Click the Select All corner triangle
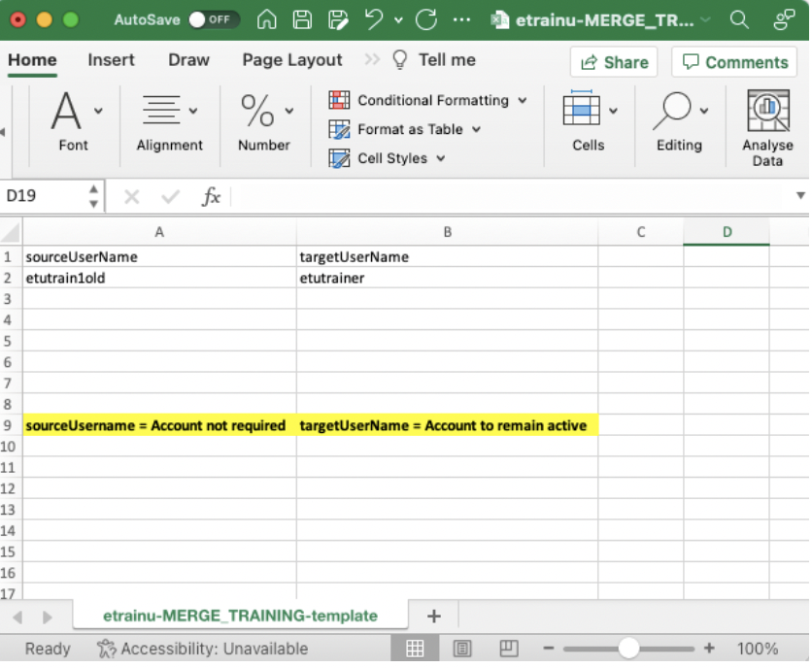This screenshot has height=668, width=812. coord(11,232)
